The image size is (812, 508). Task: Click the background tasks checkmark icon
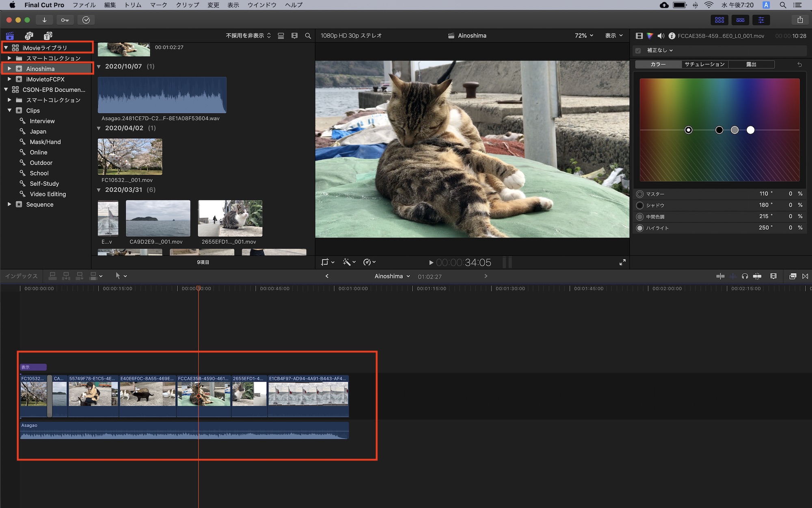pos(86,20)
